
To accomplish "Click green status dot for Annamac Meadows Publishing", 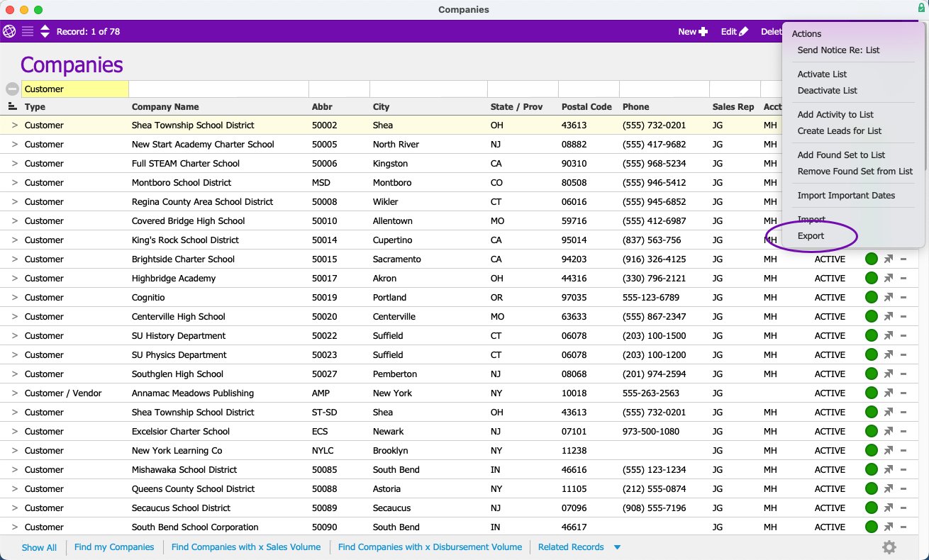I will pos(872,393).
